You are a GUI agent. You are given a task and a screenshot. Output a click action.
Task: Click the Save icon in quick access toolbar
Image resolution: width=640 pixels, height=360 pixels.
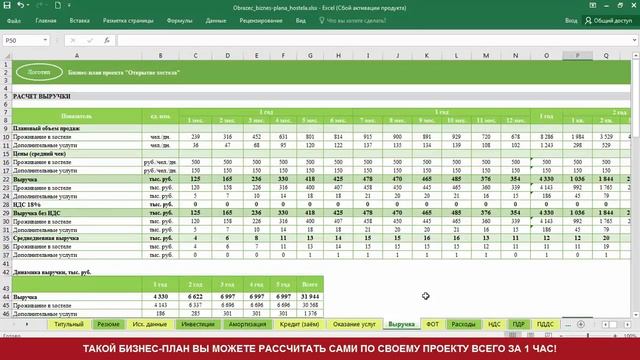7,5
